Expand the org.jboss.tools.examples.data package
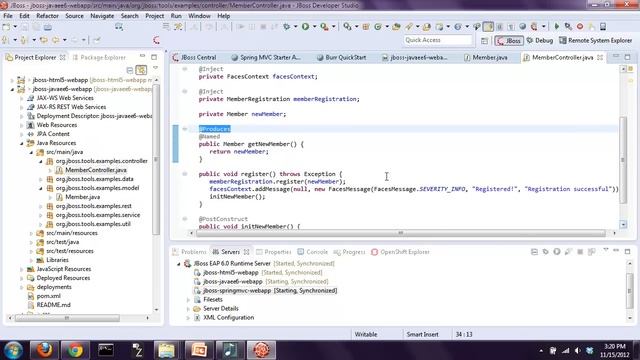 coord(41,179)
